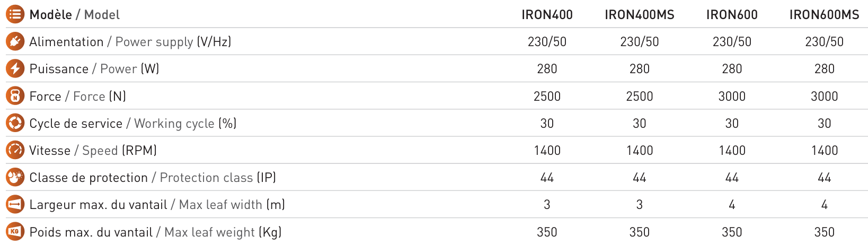Screen dimensions: 868x244
Task: Select the IRON400 column header
Action: tap(547, 15)
